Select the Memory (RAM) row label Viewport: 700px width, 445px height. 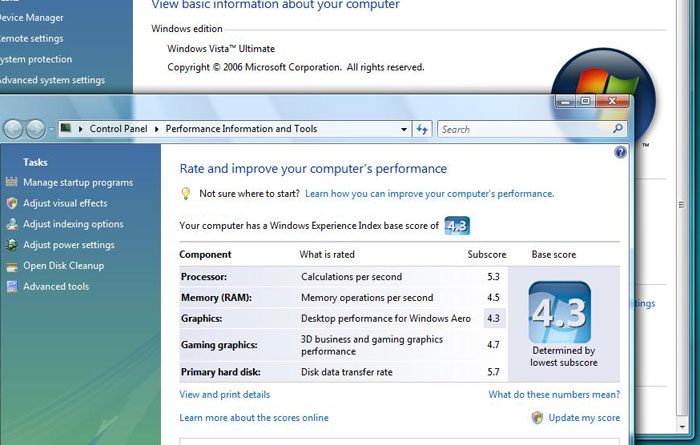[x=217, y=298]
